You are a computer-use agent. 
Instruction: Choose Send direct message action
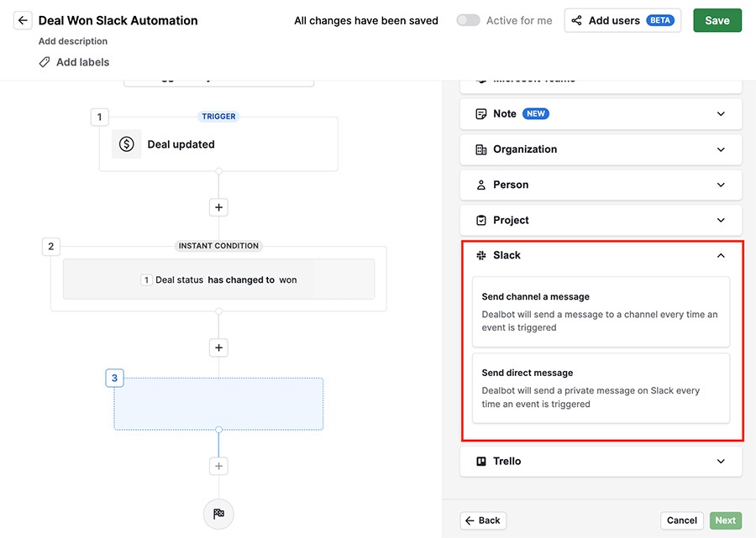601,389
